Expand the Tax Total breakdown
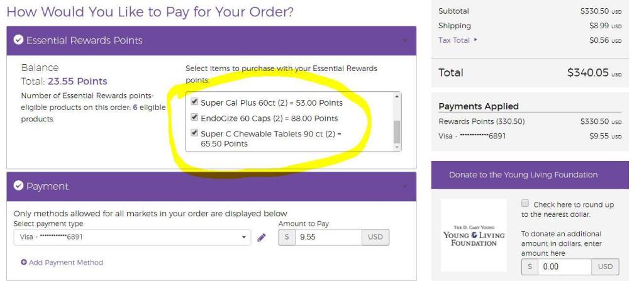 [x=457, y=40]
